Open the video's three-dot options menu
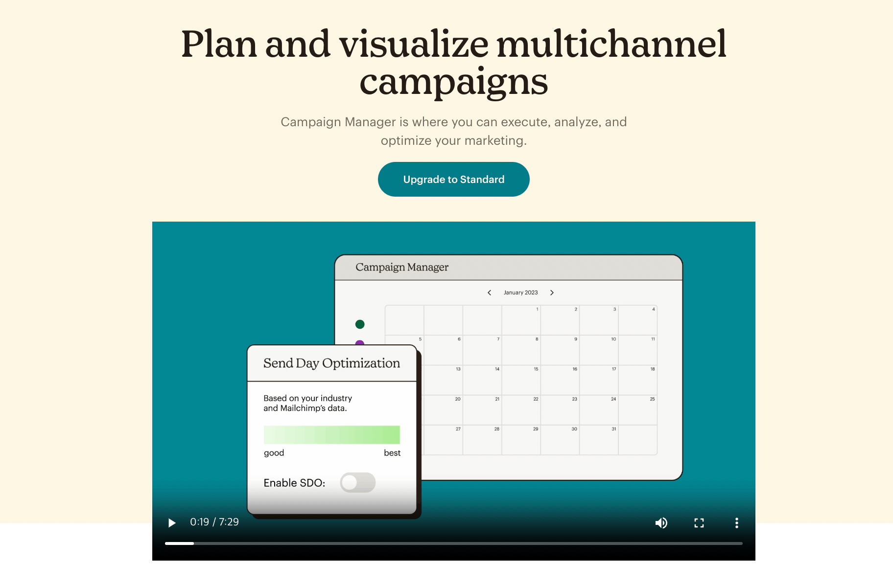Viewport: 893px width, 588px height. tap(736, 523)
